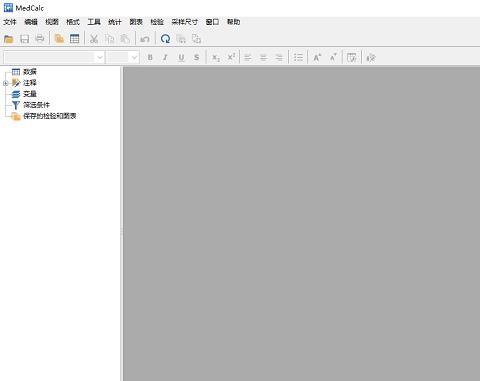The height and width of the screenshot is (381, 480).
Task: Open file with the folder toolbar icon
Action: [x=9, y=39]
